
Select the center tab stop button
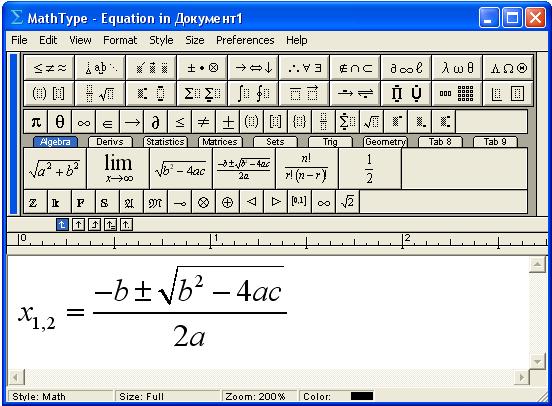tap(78, 225)
